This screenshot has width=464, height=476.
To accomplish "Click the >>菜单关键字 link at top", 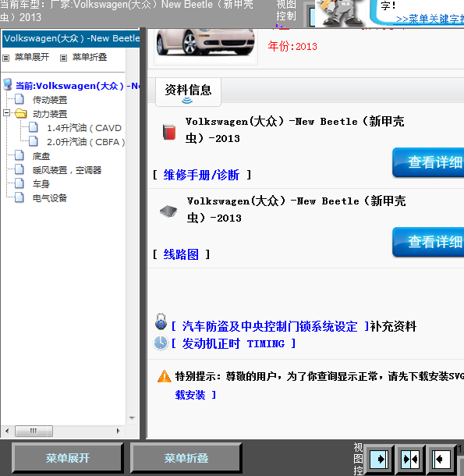I will pos(430,20).
